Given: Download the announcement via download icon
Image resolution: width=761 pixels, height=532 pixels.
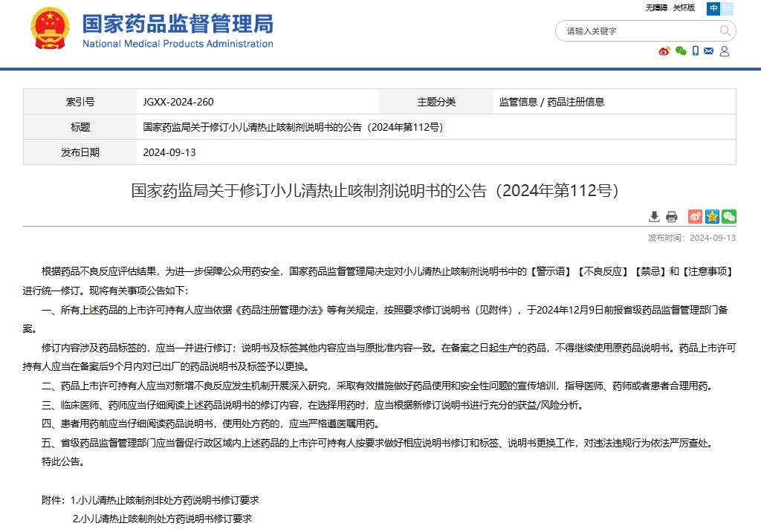Looking at the screenshot, I should tap(654, 216).
